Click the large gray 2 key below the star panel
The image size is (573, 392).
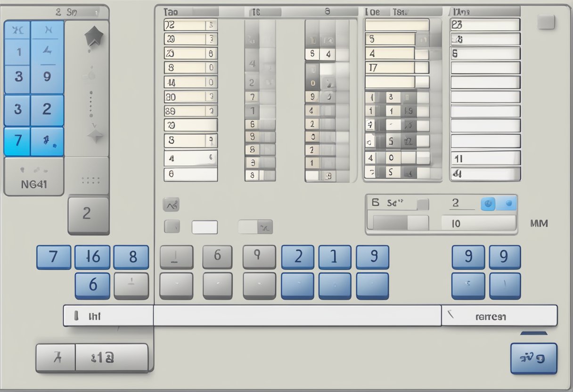pos(88,214)
